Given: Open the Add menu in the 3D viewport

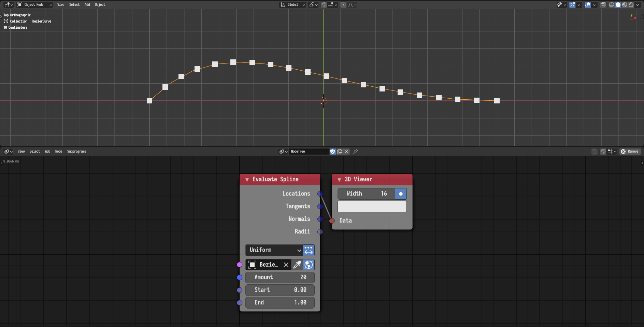Looking at the screenshot, I should (x=87, y=4).
